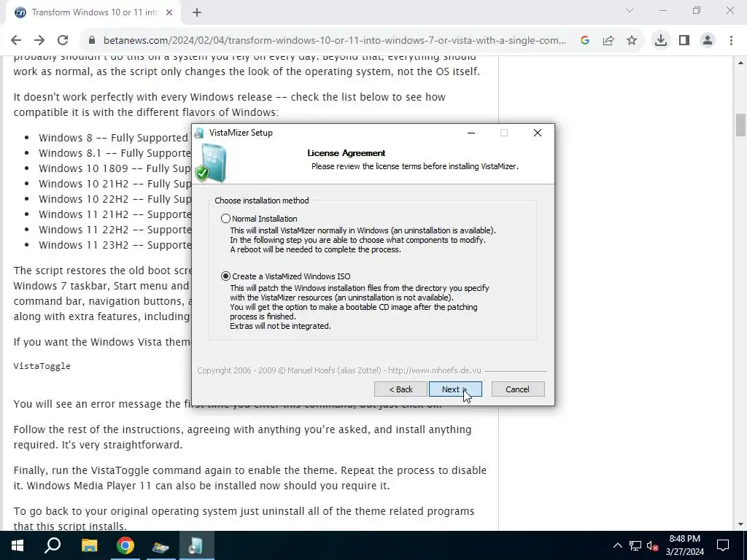747x560 pixels.
Task: Select Create a VistaMized Windows ISO option
Action: [225, 276]
